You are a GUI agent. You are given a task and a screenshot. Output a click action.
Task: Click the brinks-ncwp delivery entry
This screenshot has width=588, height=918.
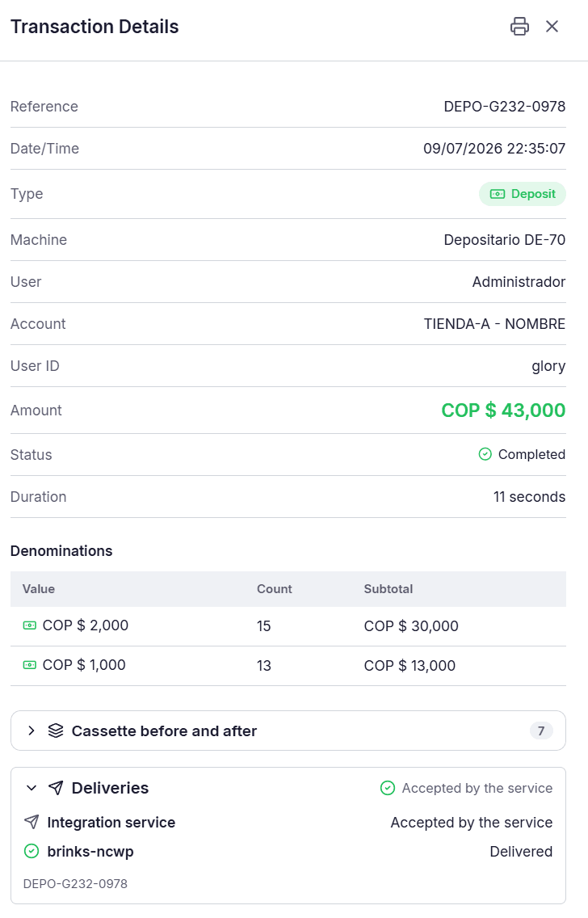[288, 851]
